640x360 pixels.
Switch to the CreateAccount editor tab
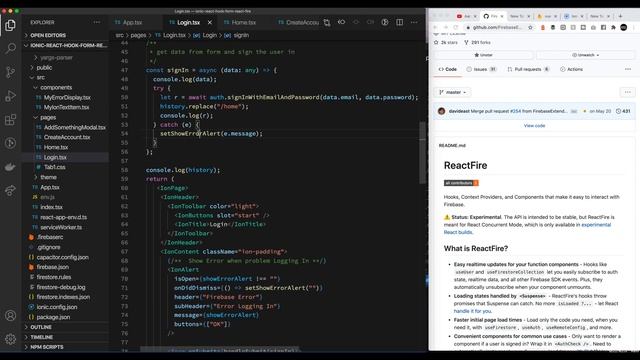click(x=298, y=22)
